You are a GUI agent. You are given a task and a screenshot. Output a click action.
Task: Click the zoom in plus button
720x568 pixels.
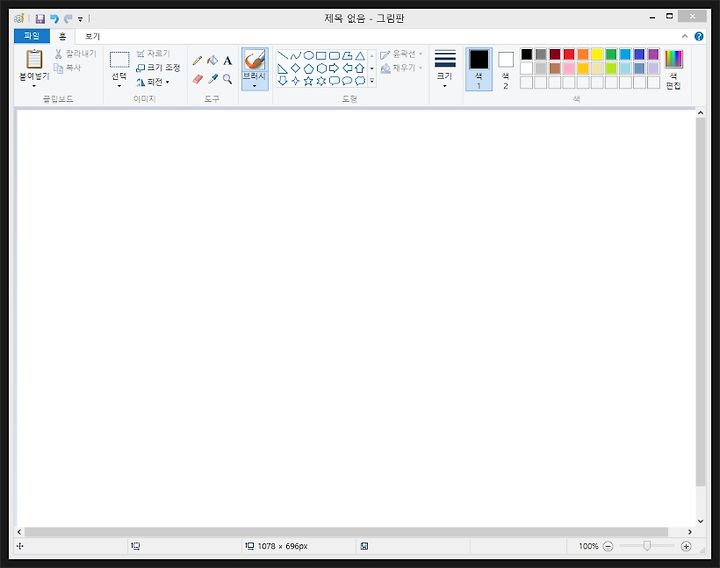coord(686,546)
